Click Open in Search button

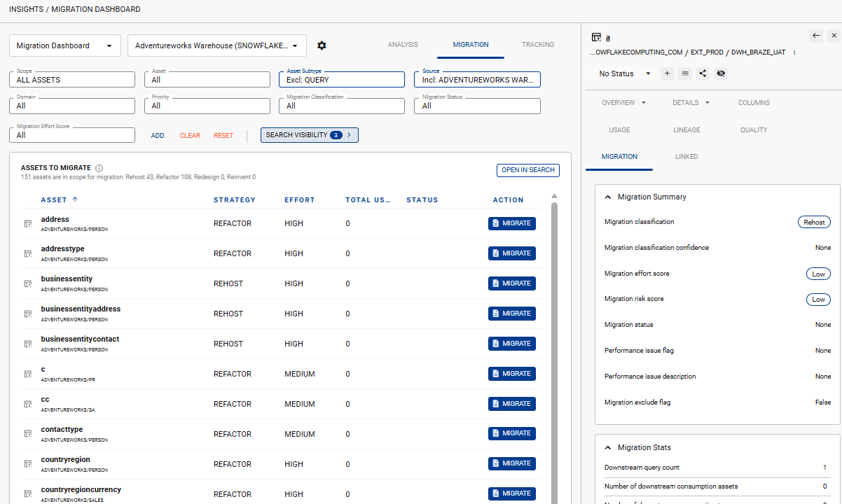pyautogui.click(x=528, y=170)
